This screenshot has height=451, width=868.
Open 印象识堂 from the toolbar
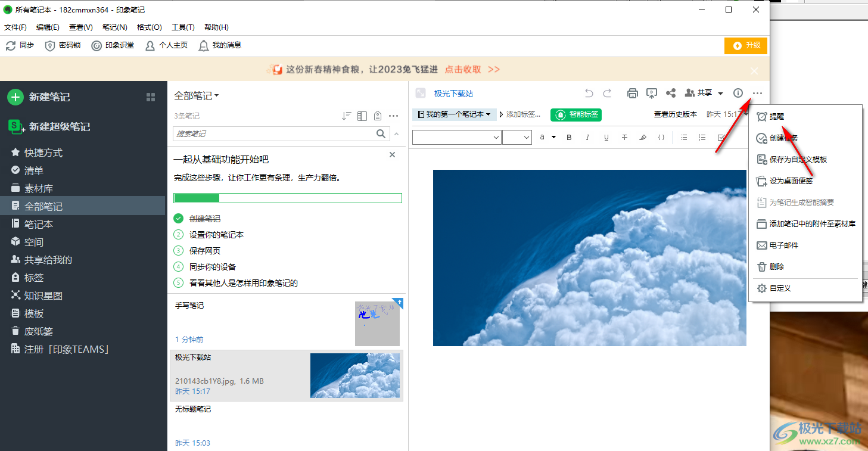[x=113, y=45]
